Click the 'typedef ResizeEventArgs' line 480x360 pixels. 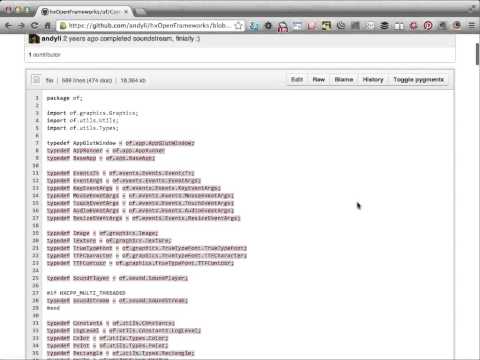click(143, 218)
